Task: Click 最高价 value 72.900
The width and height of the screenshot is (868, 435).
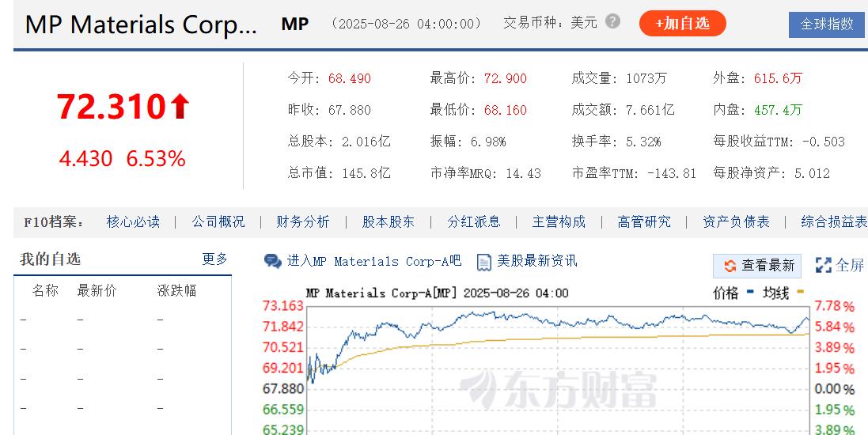Action: pos(506,78)
